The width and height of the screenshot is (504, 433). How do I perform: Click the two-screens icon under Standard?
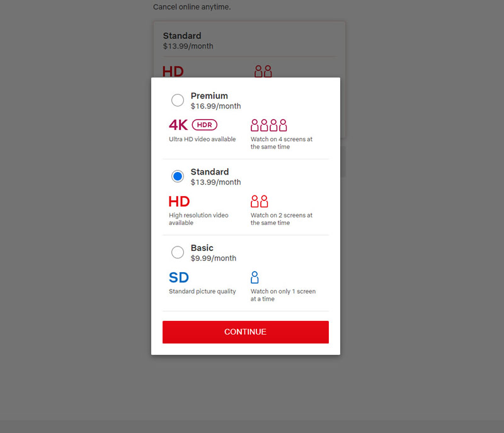coord(259,201)
